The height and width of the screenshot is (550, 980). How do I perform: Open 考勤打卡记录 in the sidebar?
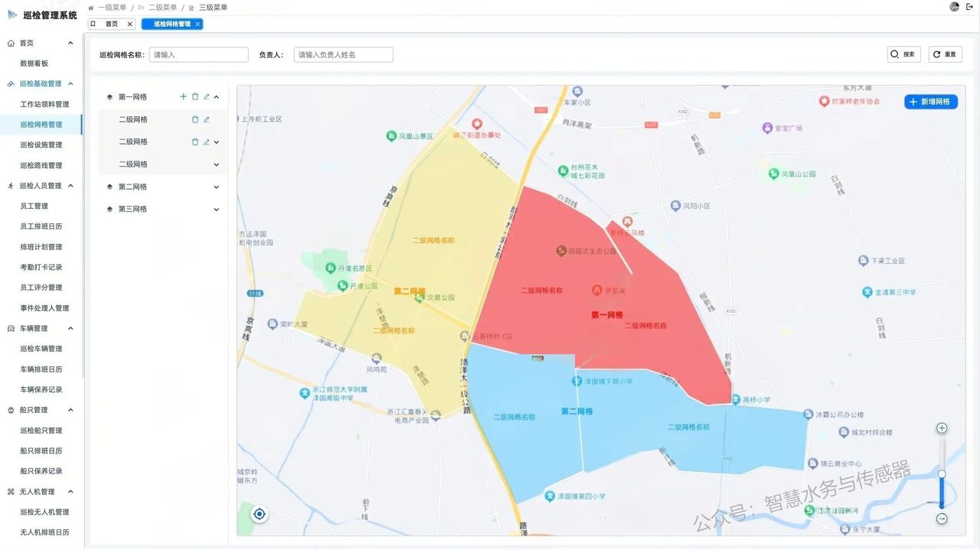41,268
